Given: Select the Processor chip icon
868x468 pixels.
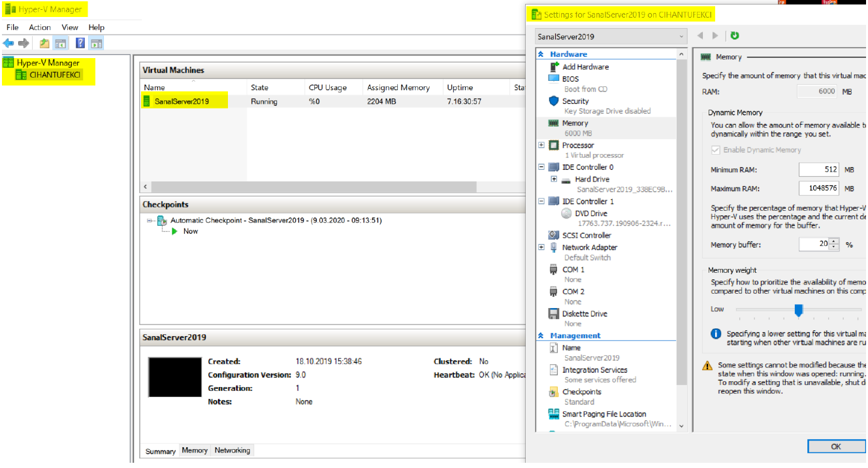Looking at the screenshot, I should pyautogui.click(x=553, y=146).
